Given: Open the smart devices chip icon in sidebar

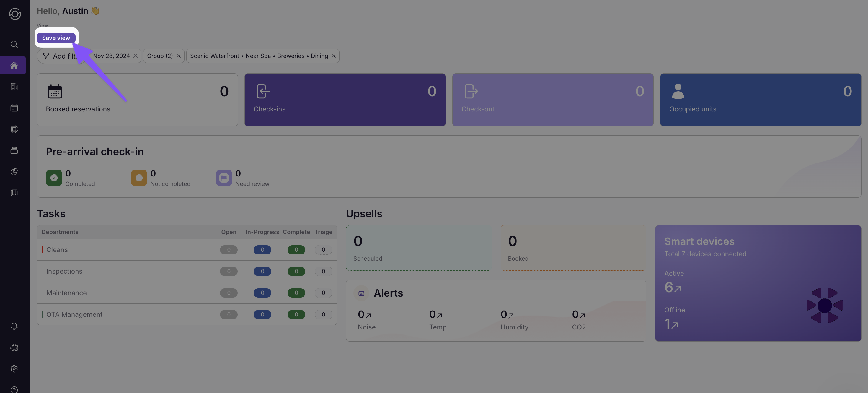Looking at the screenshot, I should 14,129.
